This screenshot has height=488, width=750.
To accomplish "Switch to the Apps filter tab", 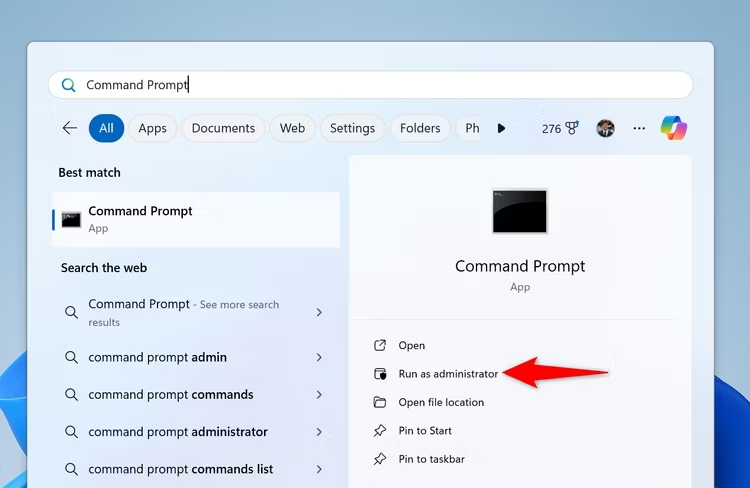I will tap(153, 128).
